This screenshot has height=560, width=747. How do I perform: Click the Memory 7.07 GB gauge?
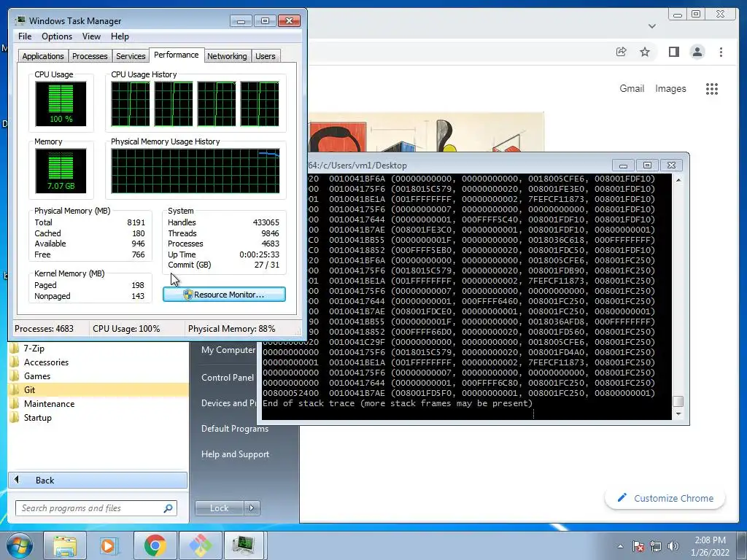pos(61,171)
